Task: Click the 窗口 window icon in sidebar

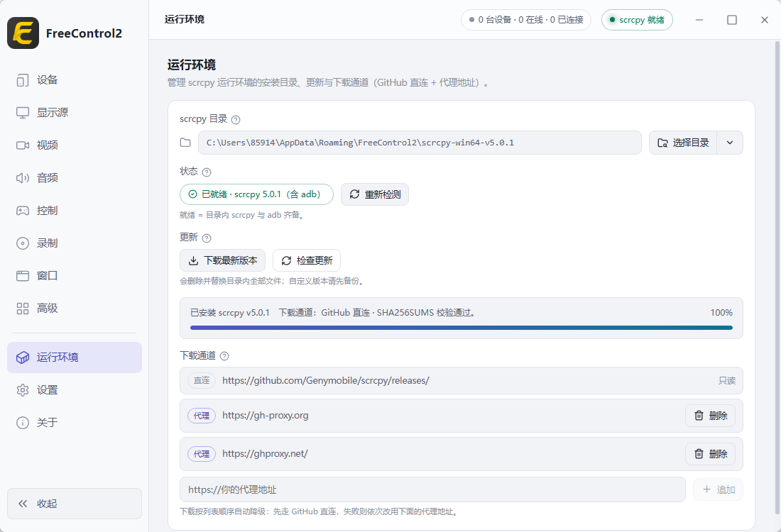Action: [x=23, y=276]
